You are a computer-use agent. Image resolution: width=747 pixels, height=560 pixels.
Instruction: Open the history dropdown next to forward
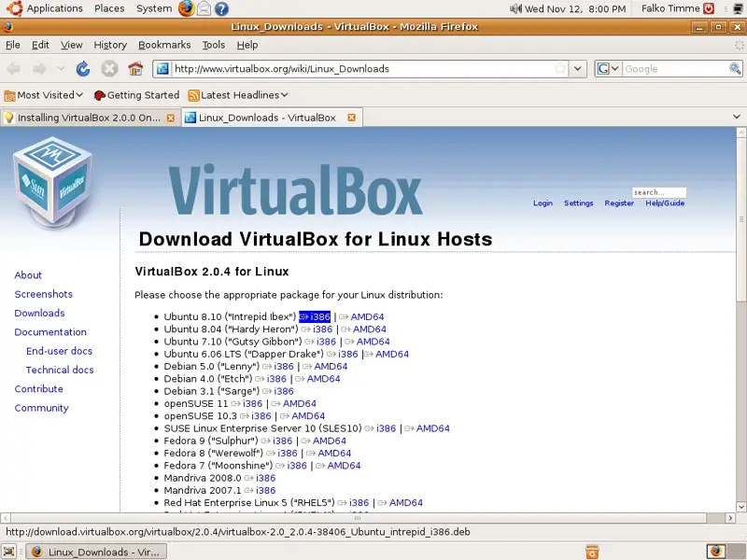[61, 69]
